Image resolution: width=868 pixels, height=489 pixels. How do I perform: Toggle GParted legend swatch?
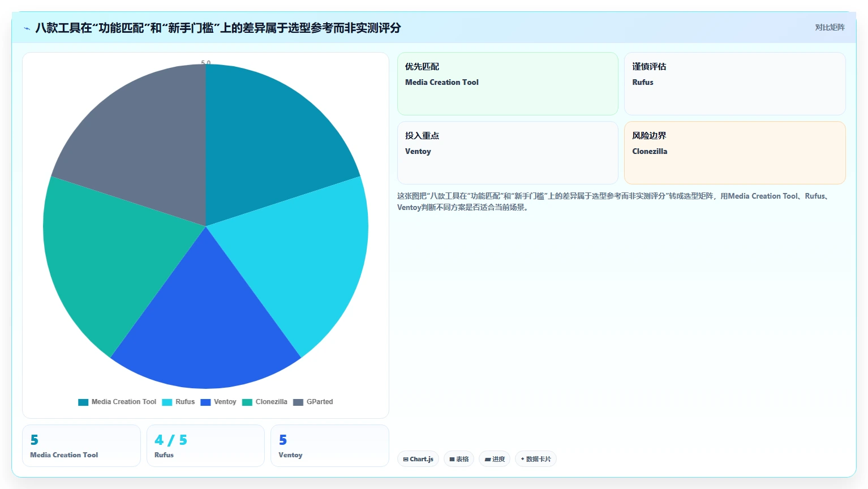[298, 402]
